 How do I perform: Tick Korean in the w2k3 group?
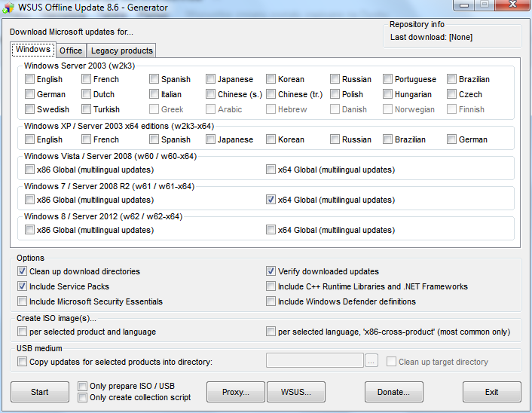pos(271,79)
